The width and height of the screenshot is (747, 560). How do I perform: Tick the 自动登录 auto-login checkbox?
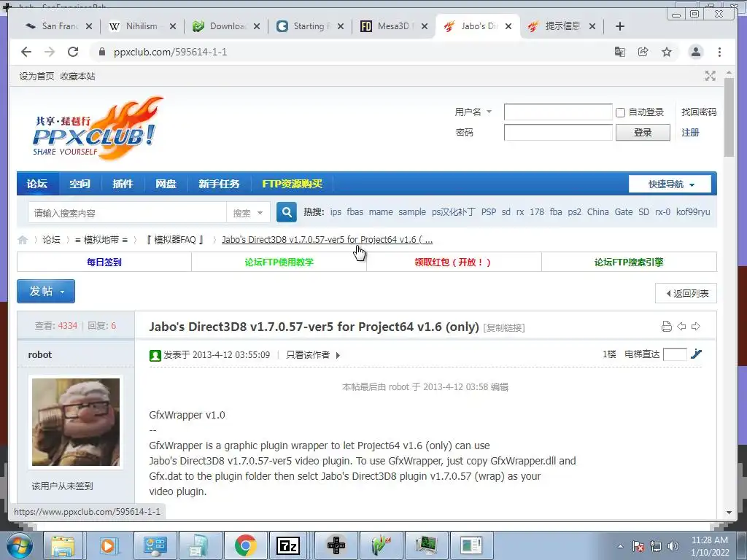point(620,112)
